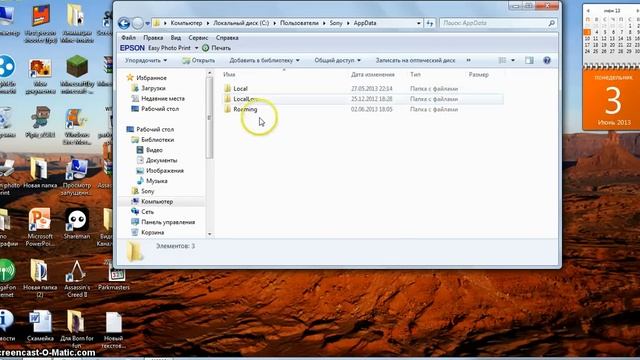Select the Roaming folder

pyautogui.click(x=245, y=109)
